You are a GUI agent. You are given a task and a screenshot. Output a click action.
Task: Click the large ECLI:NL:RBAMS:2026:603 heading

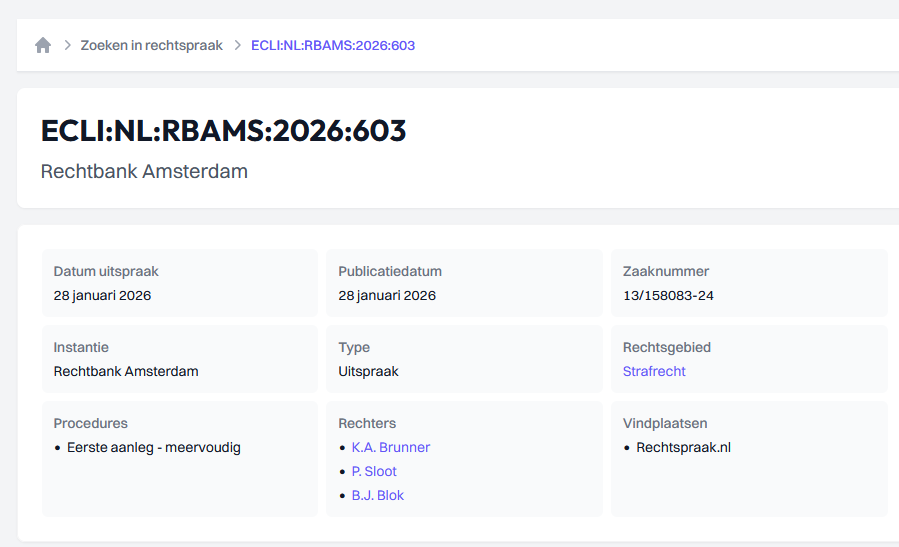[223, 131]
